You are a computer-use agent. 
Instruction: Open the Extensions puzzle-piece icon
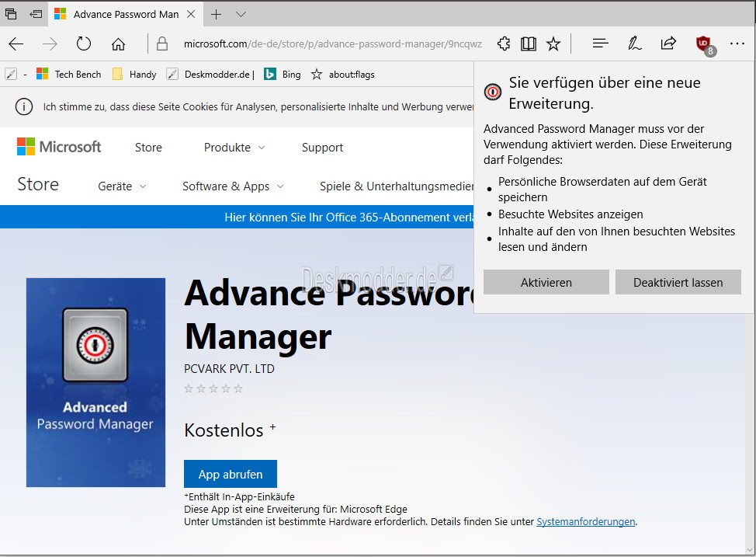click(504, 44)
